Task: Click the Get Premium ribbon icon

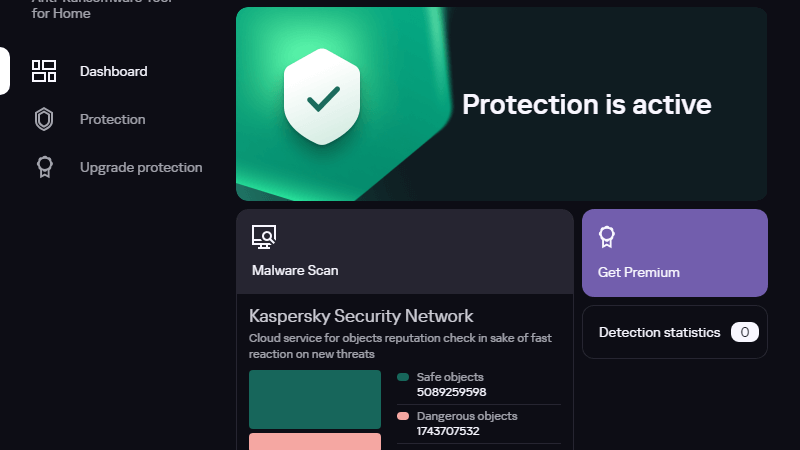Action: [606, 237]
